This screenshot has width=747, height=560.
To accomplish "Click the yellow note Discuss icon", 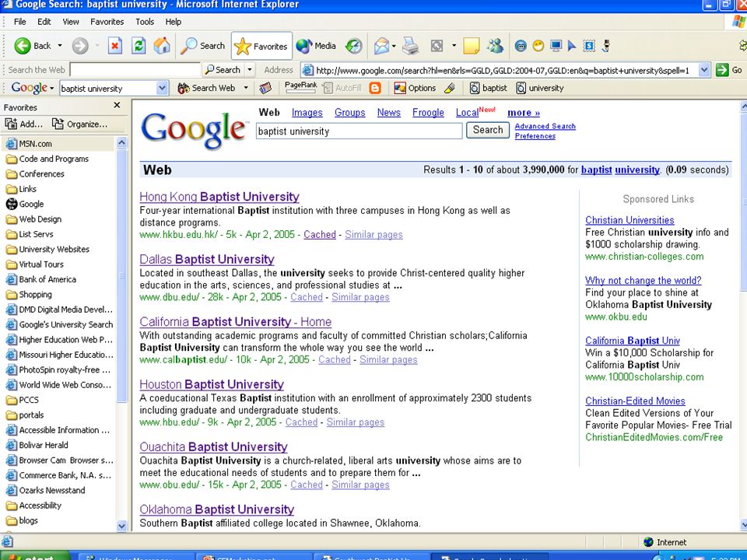I will coord(471,46).
